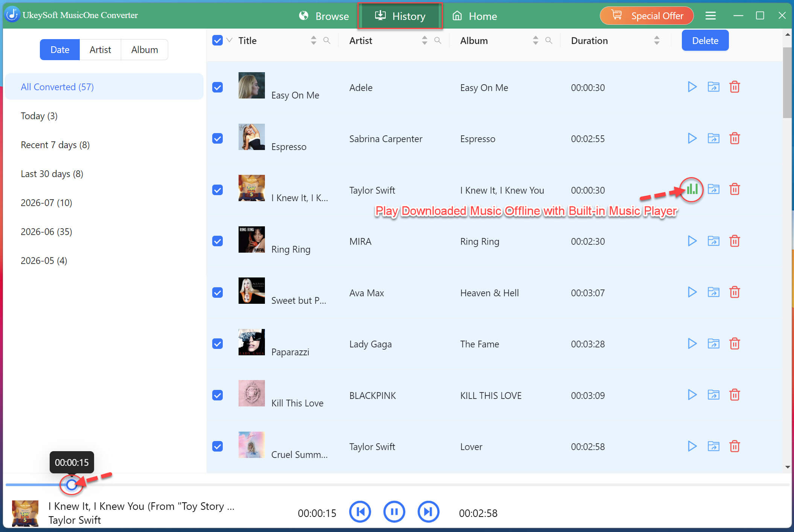
Task: Switch to the Browse tab
Action: pos(324,16)
